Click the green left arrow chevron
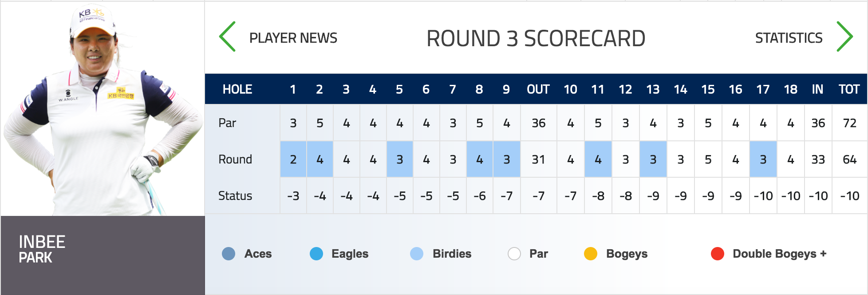The image size is (868, 295). 227,37
